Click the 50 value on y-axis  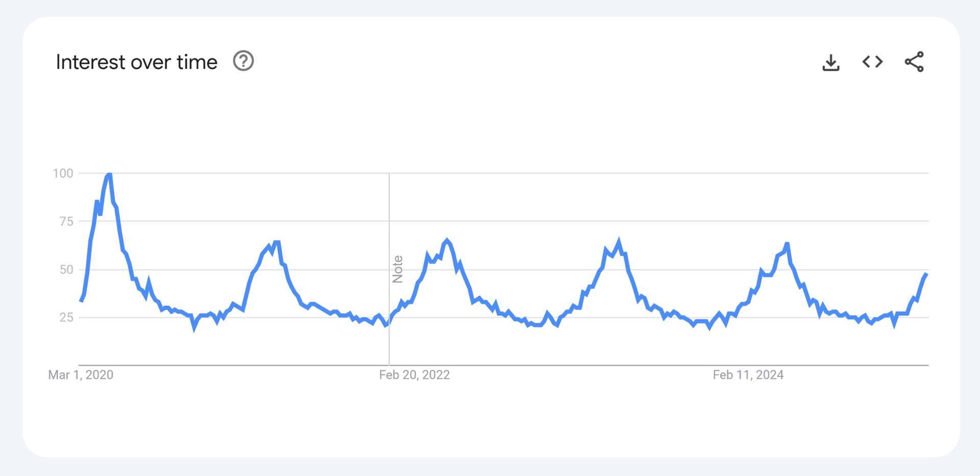pyautogui.click(x=66, y=269)
